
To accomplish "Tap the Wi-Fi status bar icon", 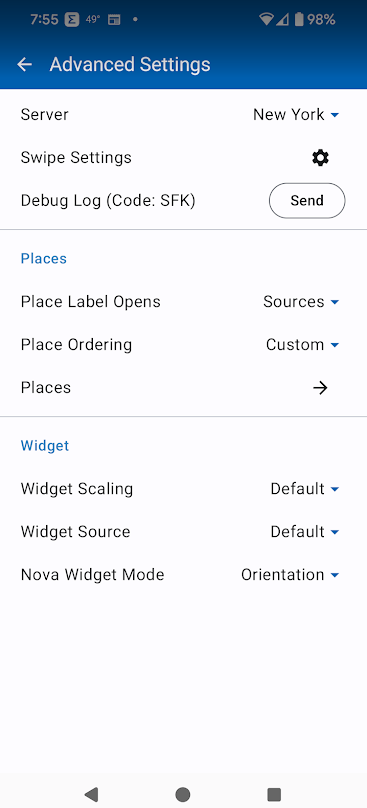I will pyautogui.click(x=266, y=20).
